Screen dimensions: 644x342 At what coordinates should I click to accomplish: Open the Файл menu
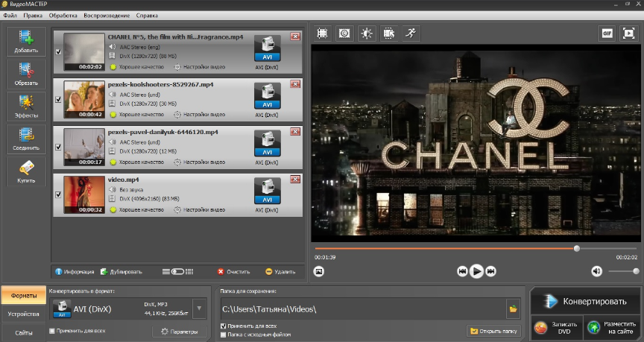[10, 16]
